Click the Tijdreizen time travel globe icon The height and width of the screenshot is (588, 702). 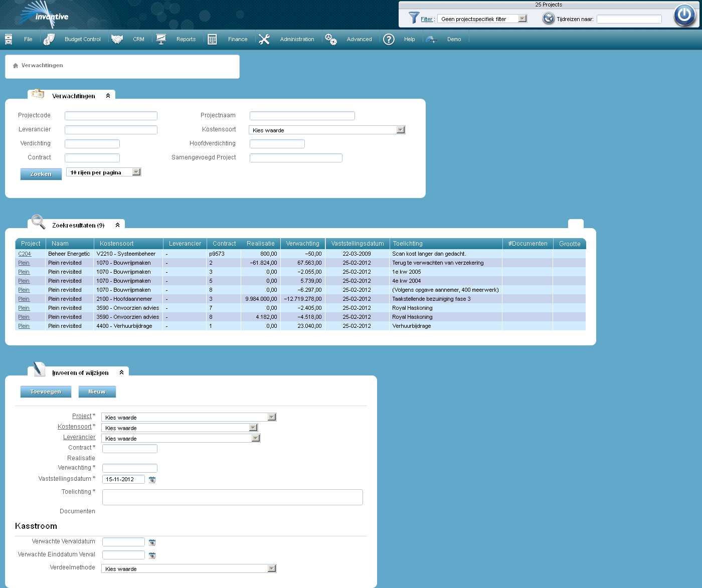coord(549,19)
